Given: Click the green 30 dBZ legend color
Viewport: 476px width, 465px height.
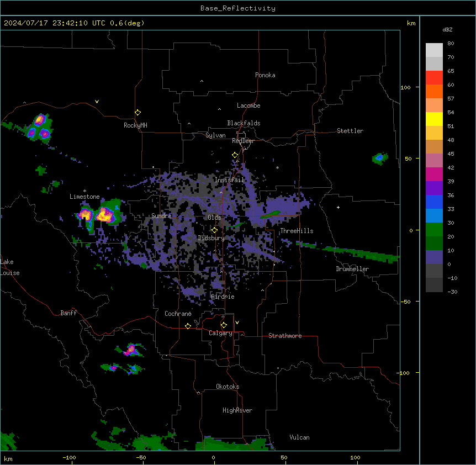Looking at the screenshot, I should click(434, 230).
